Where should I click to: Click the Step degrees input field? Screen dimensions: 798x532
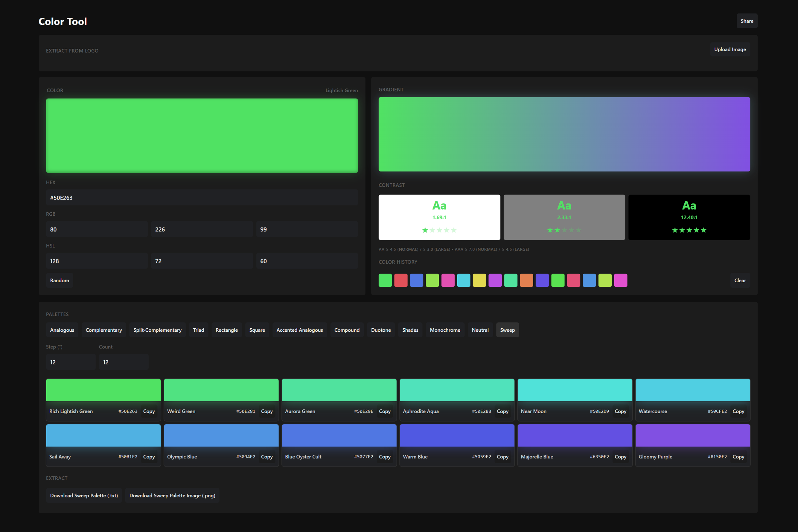click(71, 362)
